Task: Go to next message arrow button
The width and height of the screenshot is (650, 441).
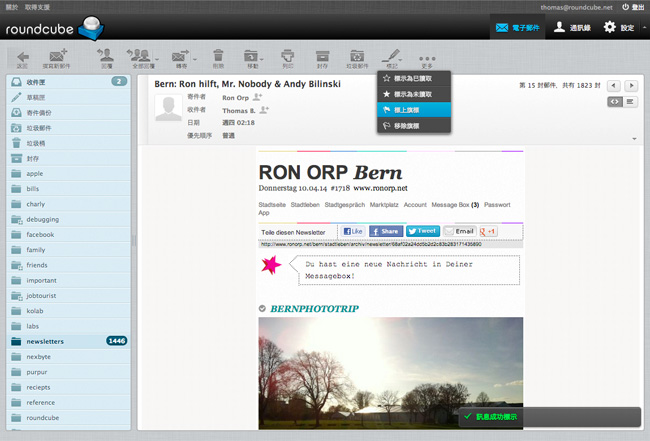Action: coord(631,86)
